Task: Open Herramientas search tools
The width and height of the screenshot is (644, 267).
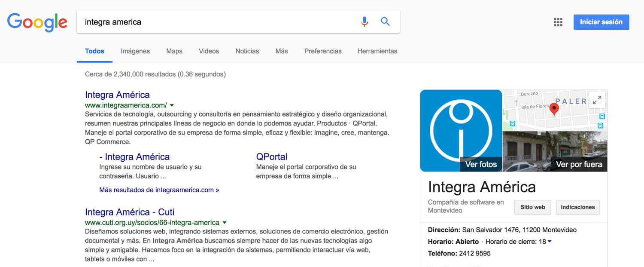Action: coord(377,51)
